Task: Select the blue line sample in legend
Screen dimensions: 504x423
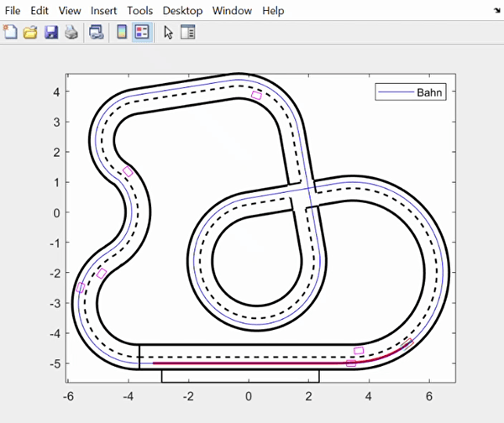Action: point(395,92)
